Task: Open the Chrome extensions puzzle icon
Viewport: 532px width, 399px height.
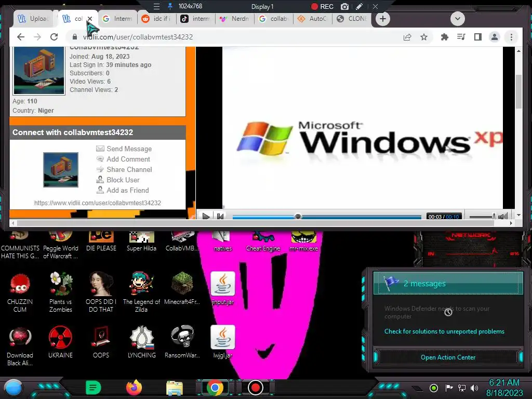Action: pyautogui.click(x=445, y=37)
